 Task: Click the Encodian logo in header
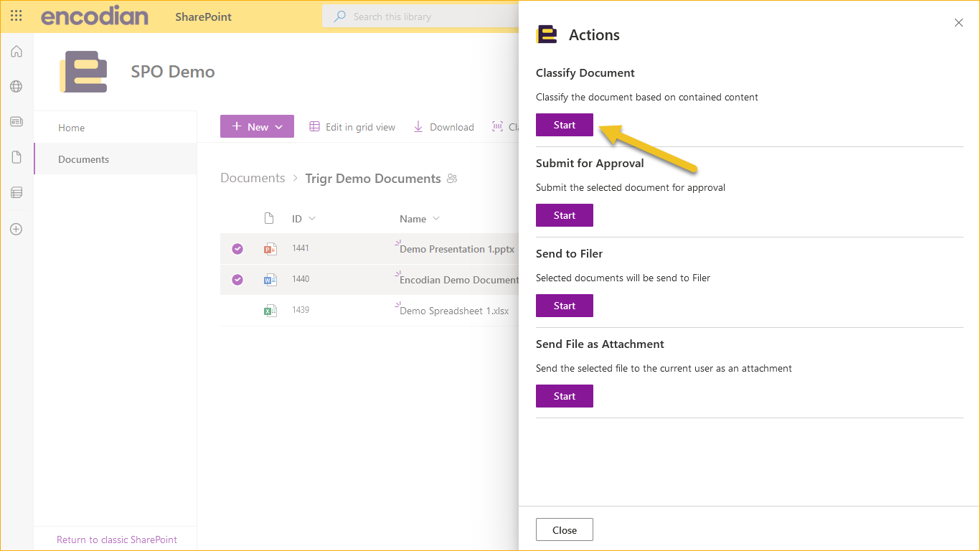pyautogui.click(x=95, y=16)
